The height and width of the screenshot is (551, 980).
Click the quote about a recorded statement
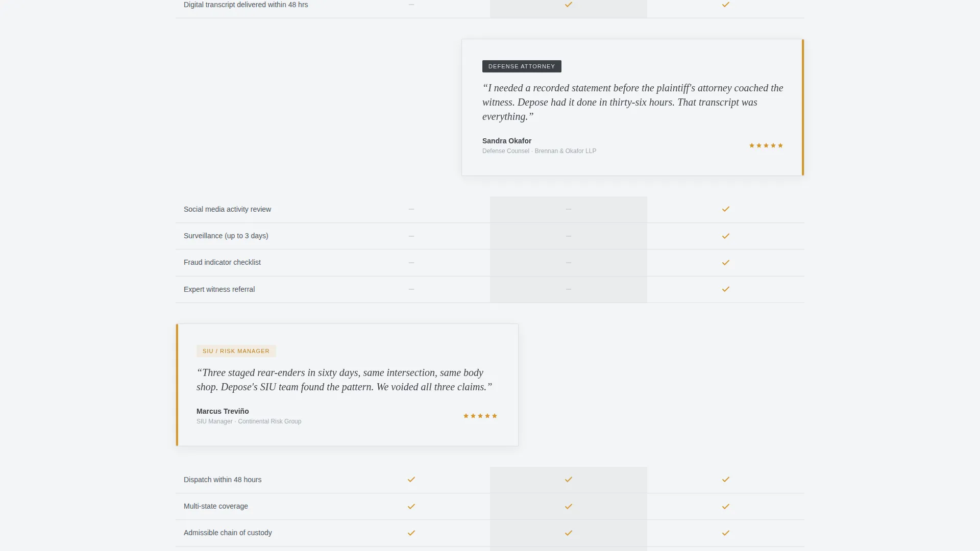tap(633, 102)
